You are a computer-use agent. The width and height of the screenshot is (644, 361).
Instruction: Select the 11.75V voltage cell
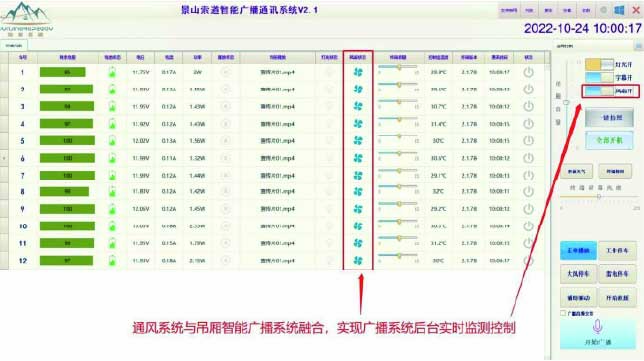click(140, 72)
